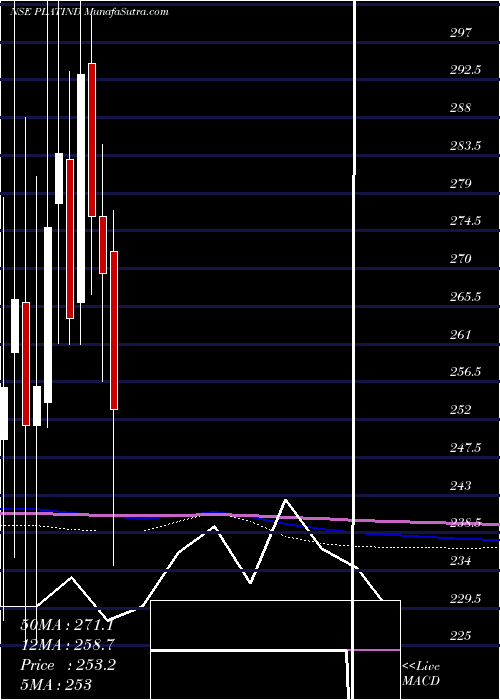Select the 234 price axis label
The width and height of the screenshot is (500, 700).
point(460,561)
